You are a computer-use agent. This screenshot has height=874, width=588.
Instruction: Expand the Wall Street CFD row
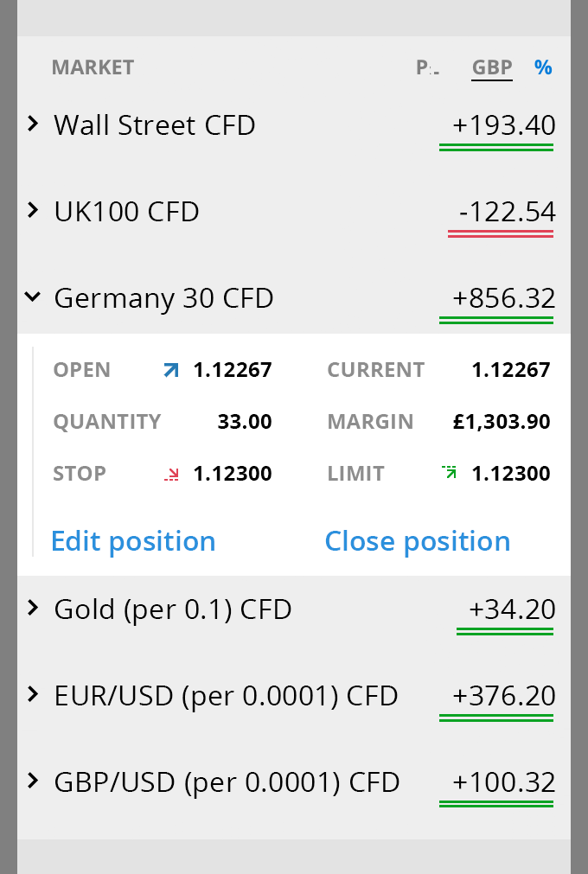pos(33,124)
